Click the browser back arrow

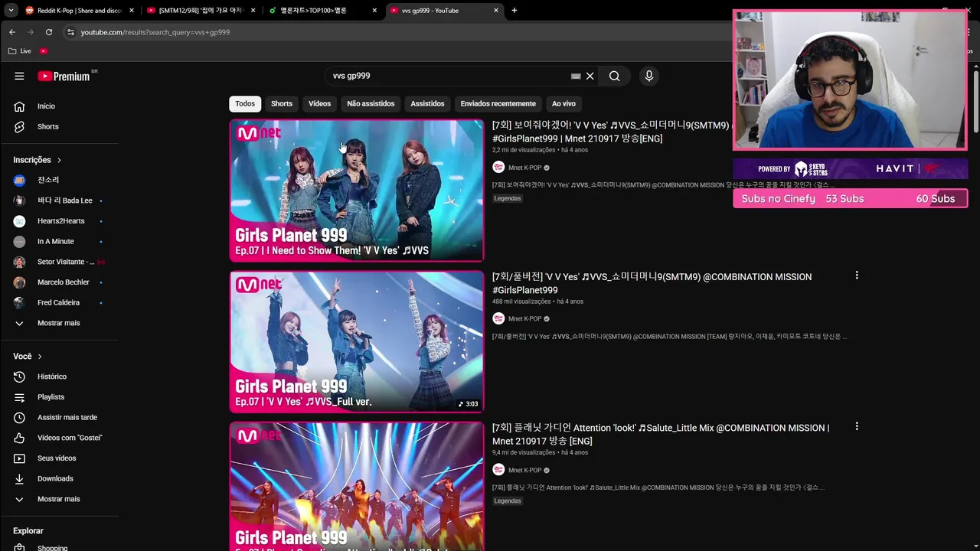(11, 32)
